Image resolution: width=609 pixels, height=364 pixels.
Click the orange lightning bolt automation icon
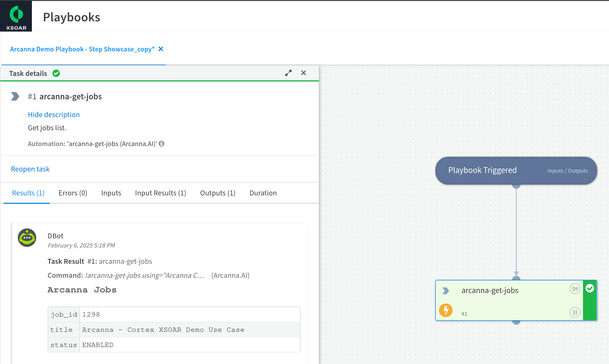(x=446, y=310)
